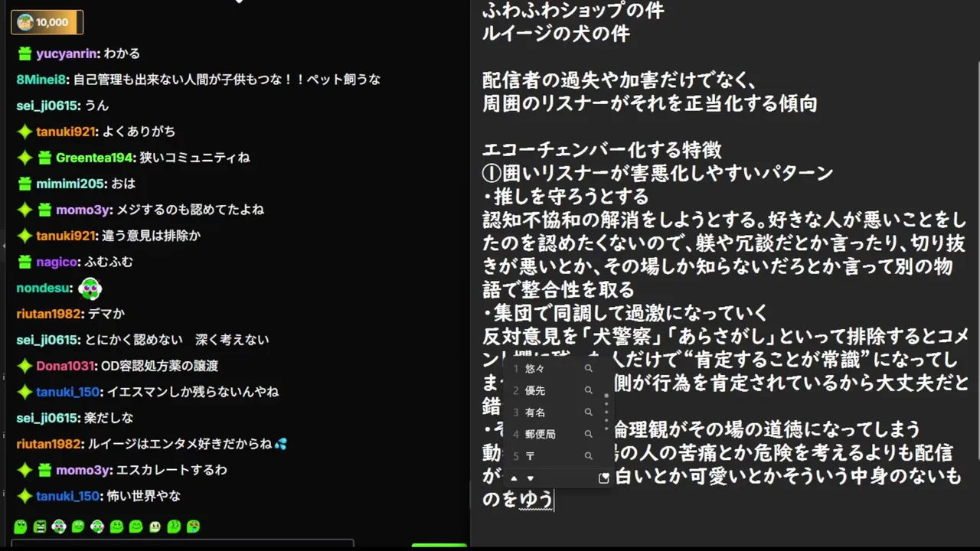Viewport: 980px width, 551px height.
Task: Click the star badge on the イエスマンしか残らないんやね message
Action: click(25, 392)
